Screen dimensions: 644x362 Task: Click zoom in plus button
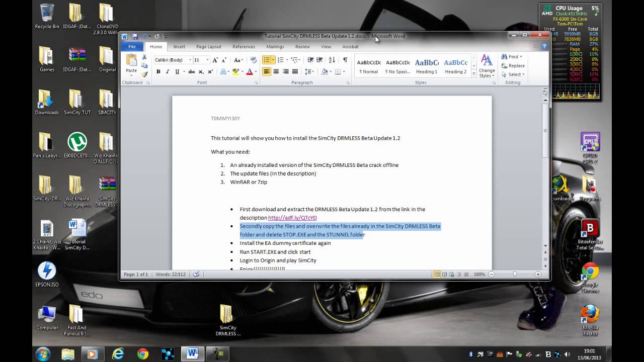(x=538, y=274)
